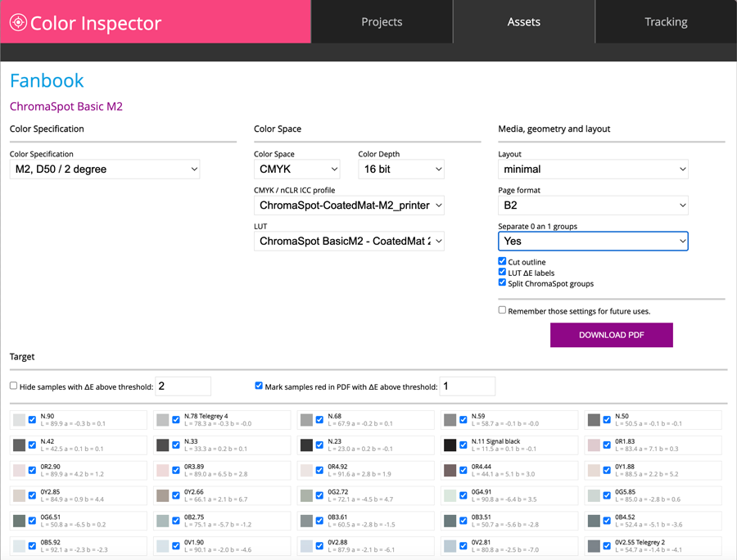Select the 0B3.51 sample label
The width and height of the screenshot is (737, 560).
pos(482,517)
